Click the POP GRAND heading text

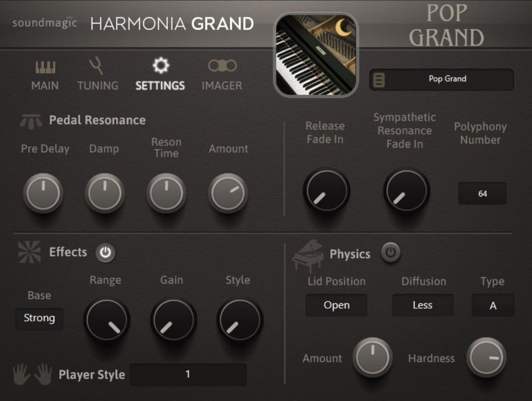tap(447, 26)
